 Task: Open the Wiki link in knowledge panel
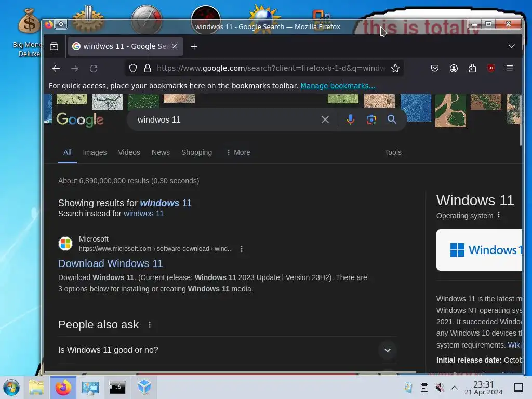[514, 345]
